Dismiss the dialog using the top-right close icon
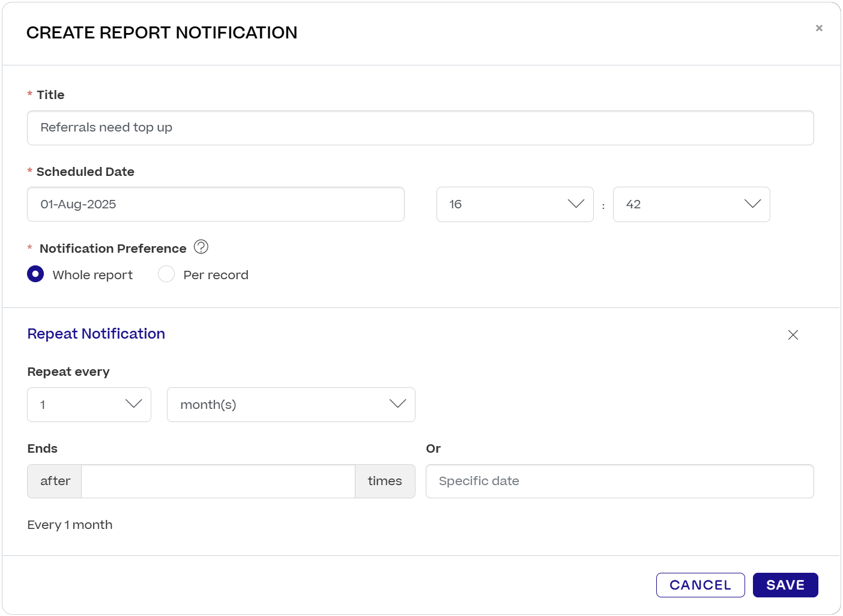 819,28
